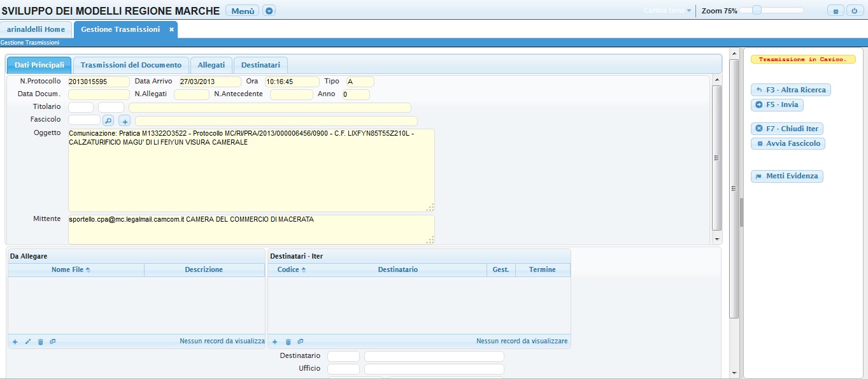Click the Zoom 75% slider handle

click(757, 10)
